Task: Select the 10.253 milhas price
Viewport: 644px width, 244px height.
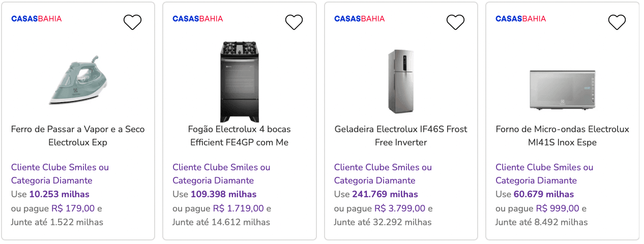Action: point(59,194)
